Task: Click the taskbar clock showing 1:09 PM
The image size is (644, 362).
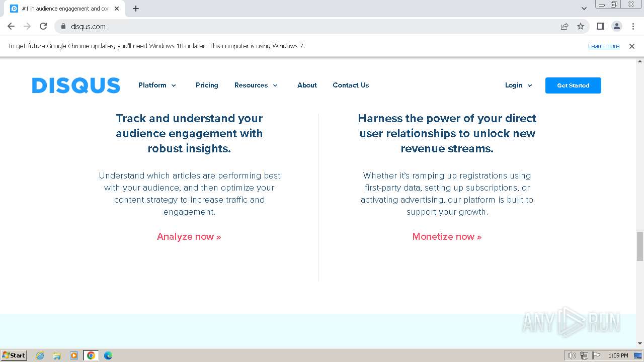Action: 618,355
